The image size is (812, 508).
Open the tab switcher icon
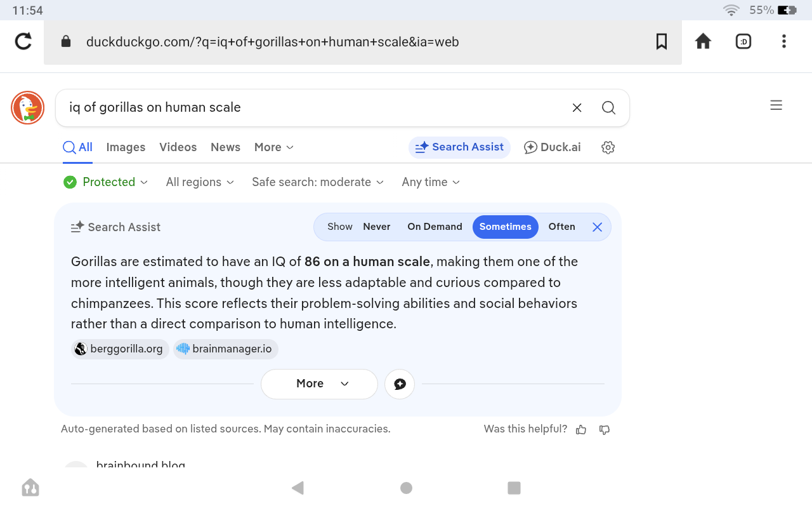pos(743,42)
